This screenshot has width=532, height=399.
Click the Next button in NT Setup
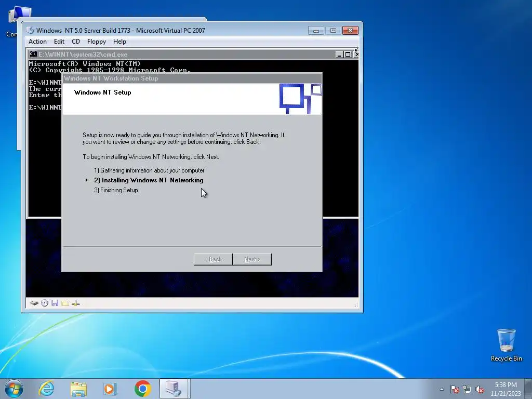(x=252, y=259)
